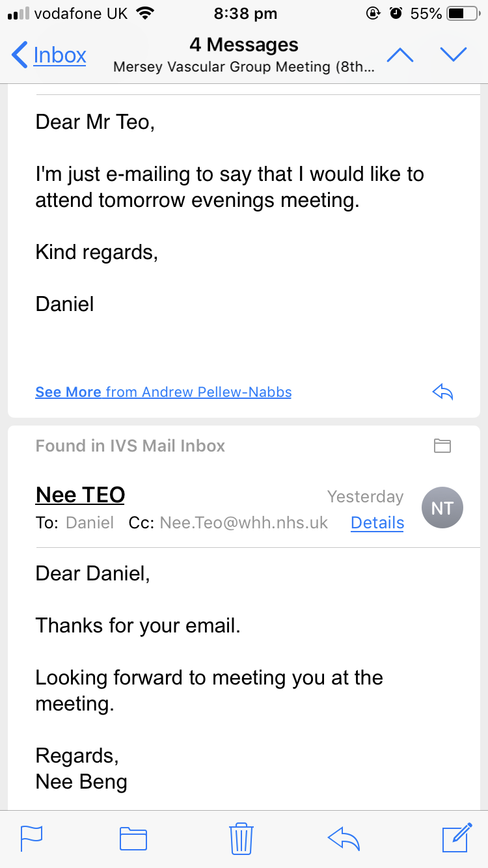The width and height of the screenshot is (488, 868).
Task: Tap the trash can delete icon
Action: click(x=241, y=838)
